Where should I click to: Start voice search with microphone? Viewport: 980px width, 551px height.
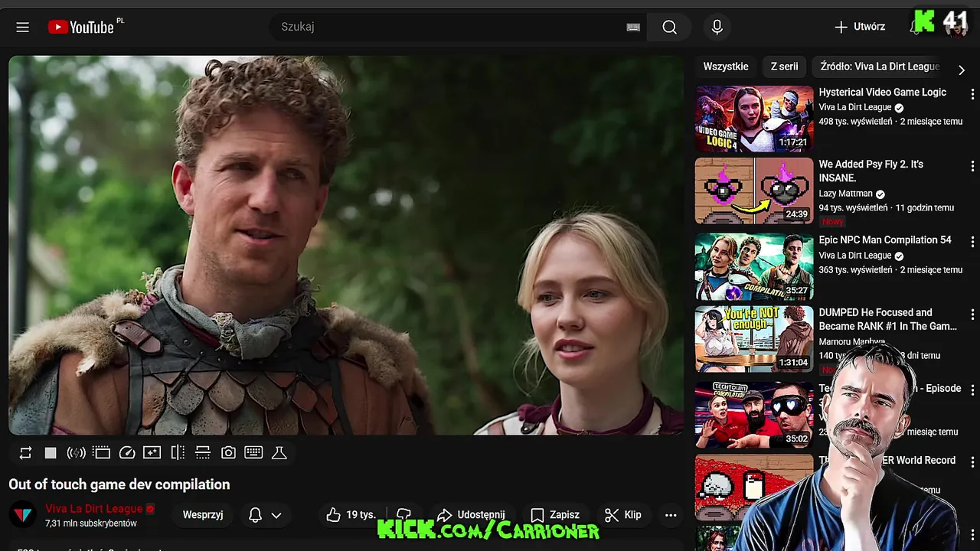pyautogui.click(x=717, y=27)
